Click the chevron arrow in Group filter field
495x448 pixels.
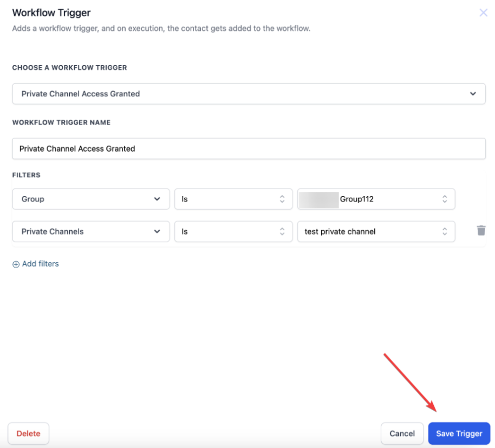point(157,199)
